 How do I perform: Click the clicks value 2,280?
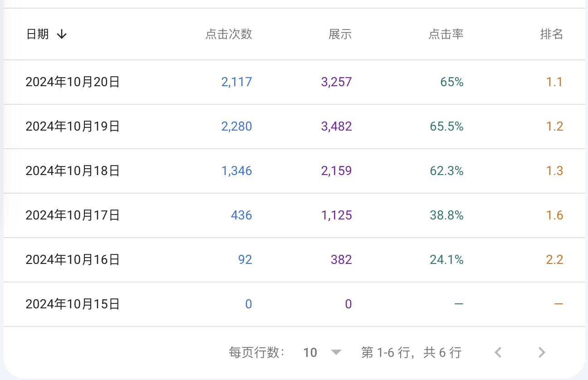pyautogui.click(x=237, y=127)
